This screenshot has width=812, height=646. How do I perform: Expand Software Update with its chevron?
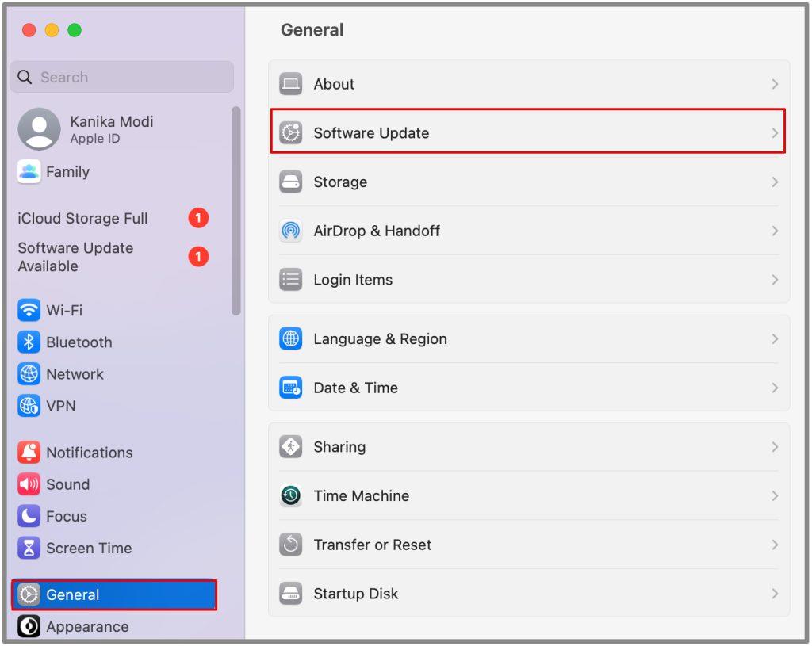click(775, 133)
